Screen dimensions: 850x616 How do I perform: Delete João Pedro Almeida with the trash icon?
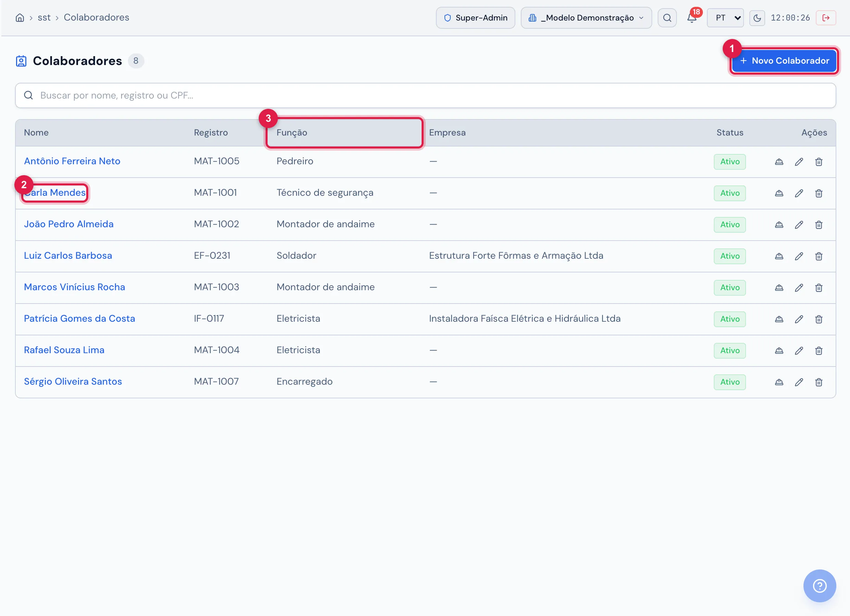tap(819, 224)
